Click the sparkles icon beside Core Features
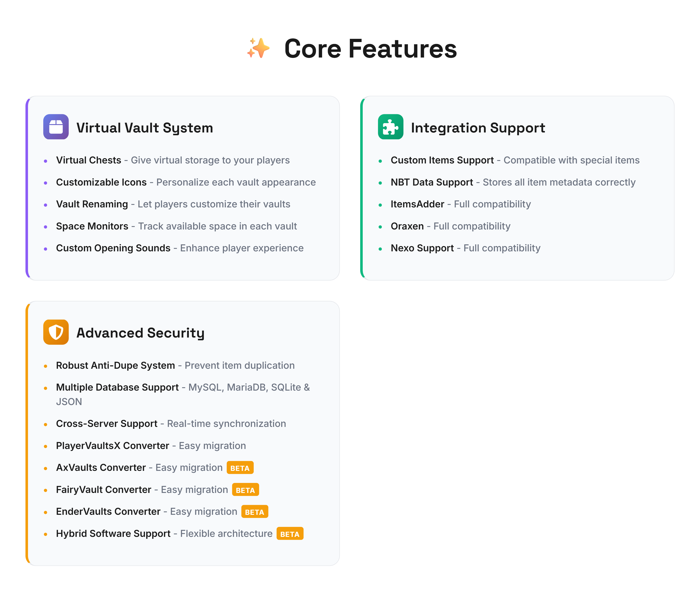Viewport: 700px width, 598px height. (x=258, y=48)
